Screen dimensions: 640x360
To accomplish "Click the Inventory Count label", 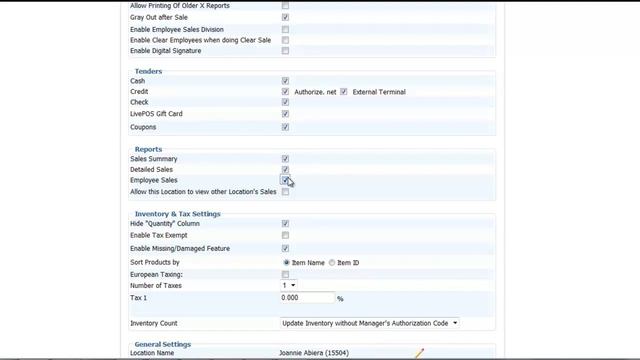I will [153, 323].
